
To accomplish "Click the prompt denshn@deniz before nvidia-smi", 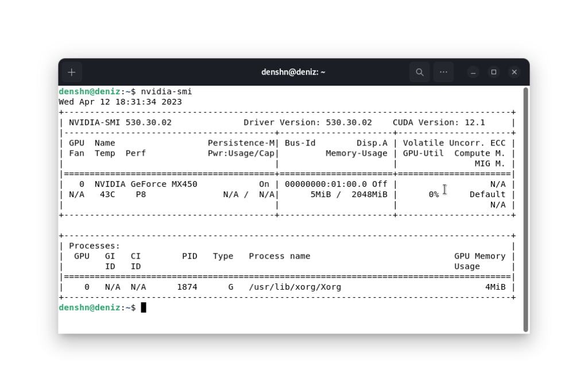I will click(90, 91).
